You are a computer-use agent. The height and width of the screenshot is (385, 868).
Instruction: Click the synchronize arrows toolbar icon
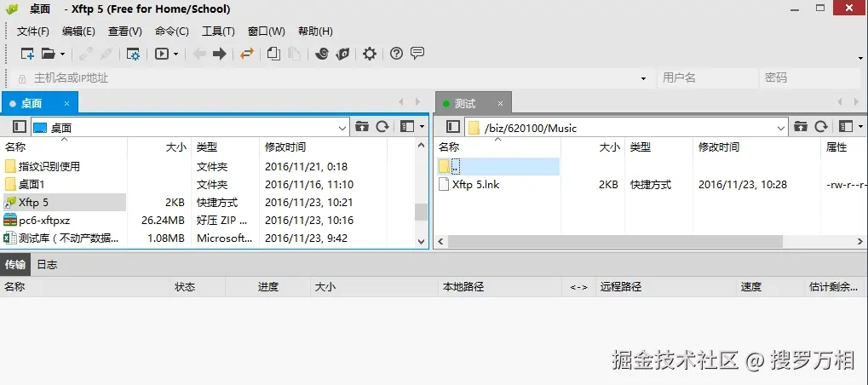(x=247, y=54)
